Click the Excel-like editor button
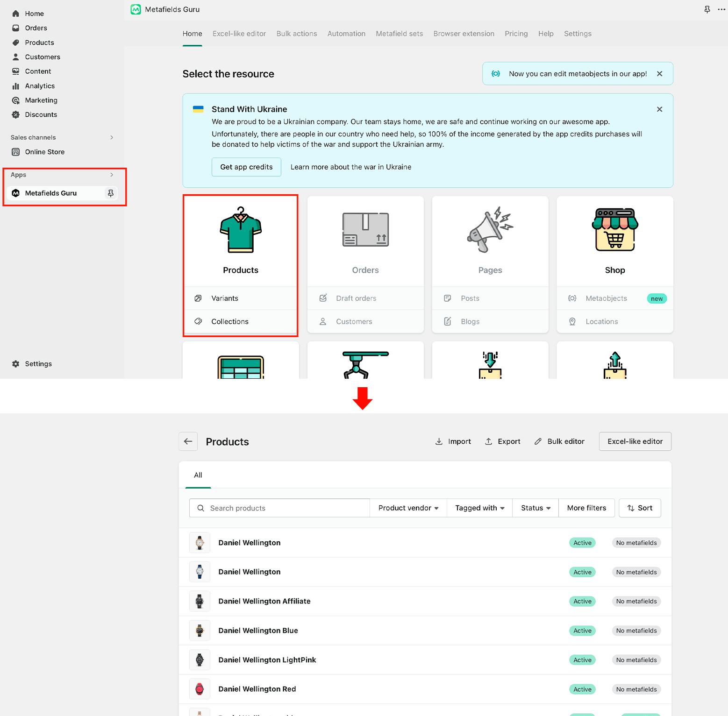This screenshot has height=716, width=728. tap(635, 441)
